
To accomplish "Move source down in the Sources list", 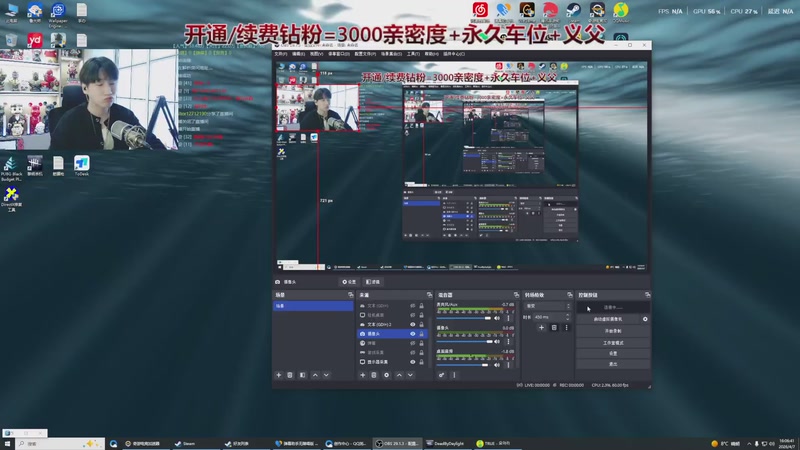I will (410, 375).
